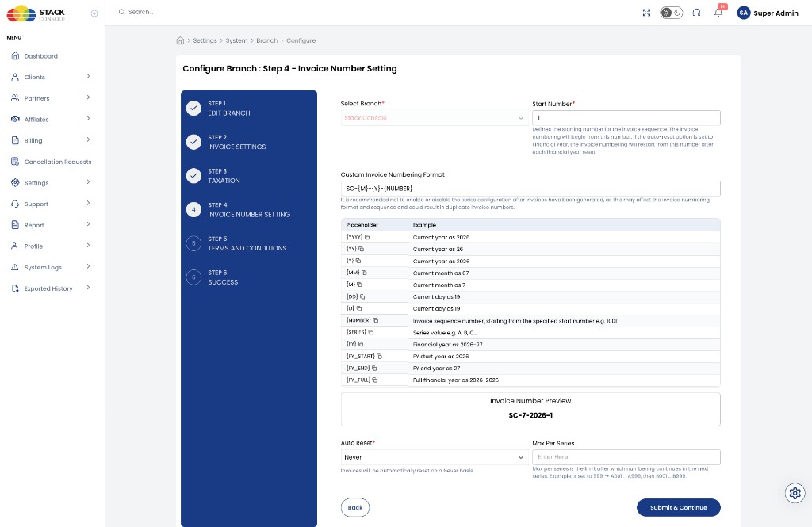Click the Step 3 checkmark circle
Screen dimensions: 812x527
coord(193,175)
